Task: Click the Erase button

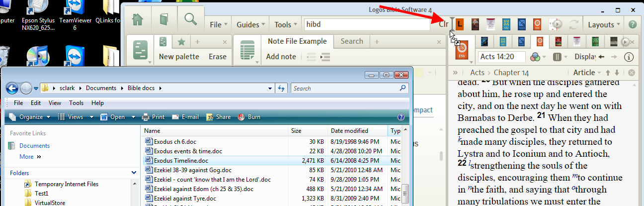Action: [218, 57]
